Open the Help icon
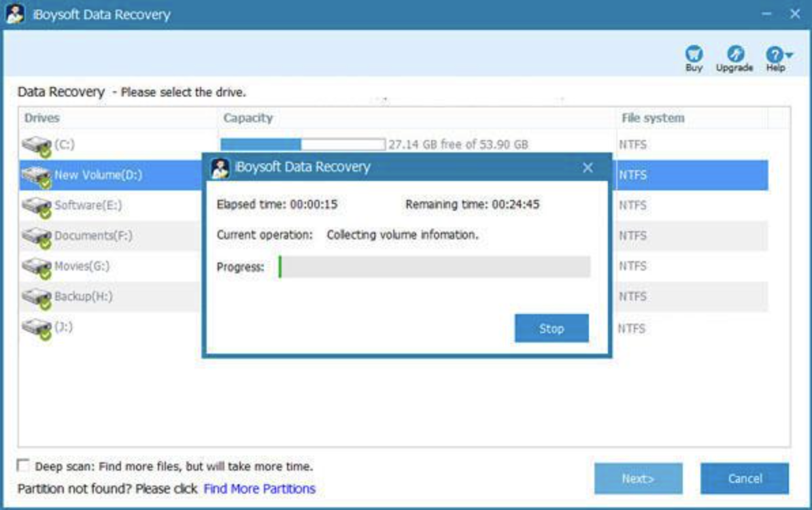Screen dimensions: 812x510 775,54
